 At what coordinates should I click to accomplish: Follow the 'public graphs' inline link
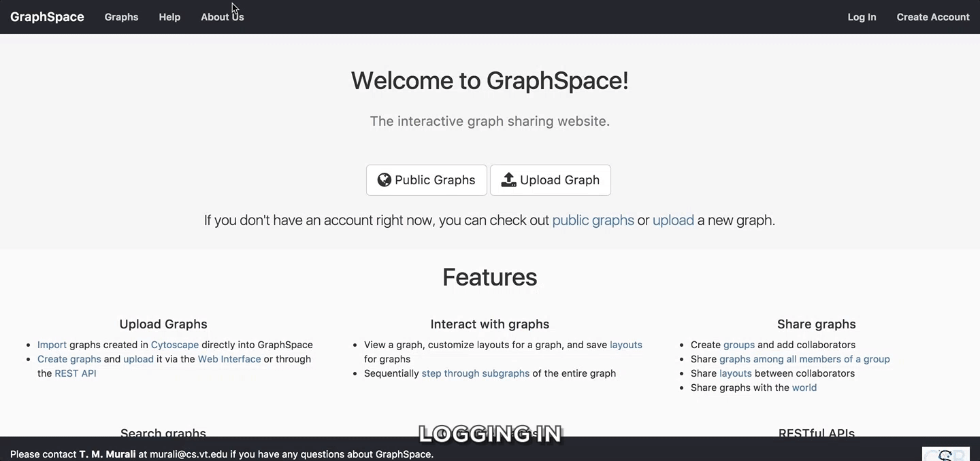[593, 220]
